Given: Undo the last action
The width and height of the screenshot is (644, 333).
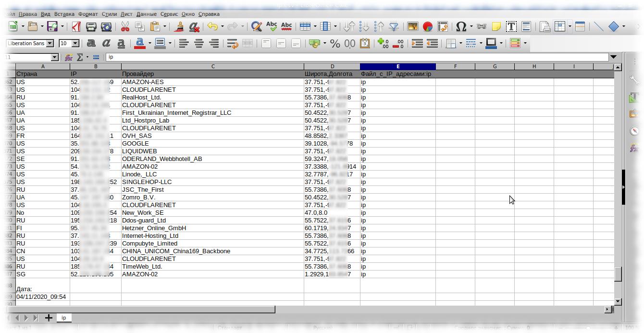Looking at the screenshot, I should point(212,26).
